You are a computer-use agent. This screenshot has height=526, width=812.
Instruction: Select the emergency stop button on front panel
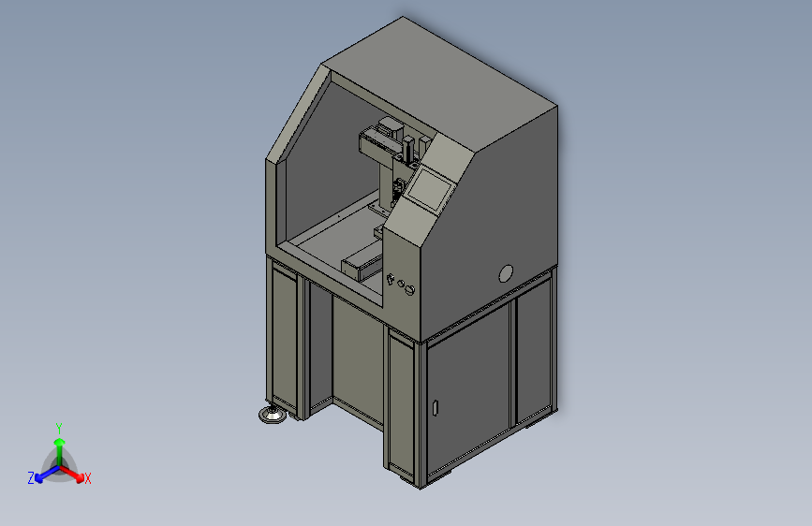(409, 289)
